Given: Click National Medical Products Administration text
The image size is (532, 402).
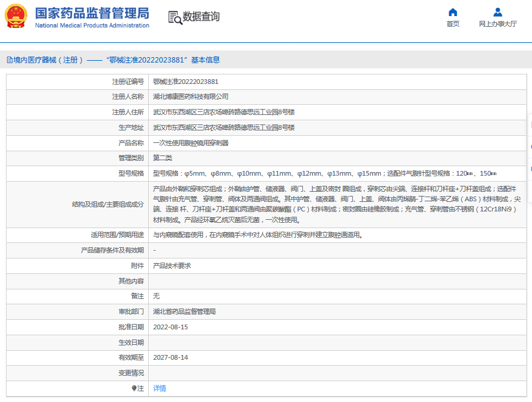Looking at the screenshot, I should point(92,26).
